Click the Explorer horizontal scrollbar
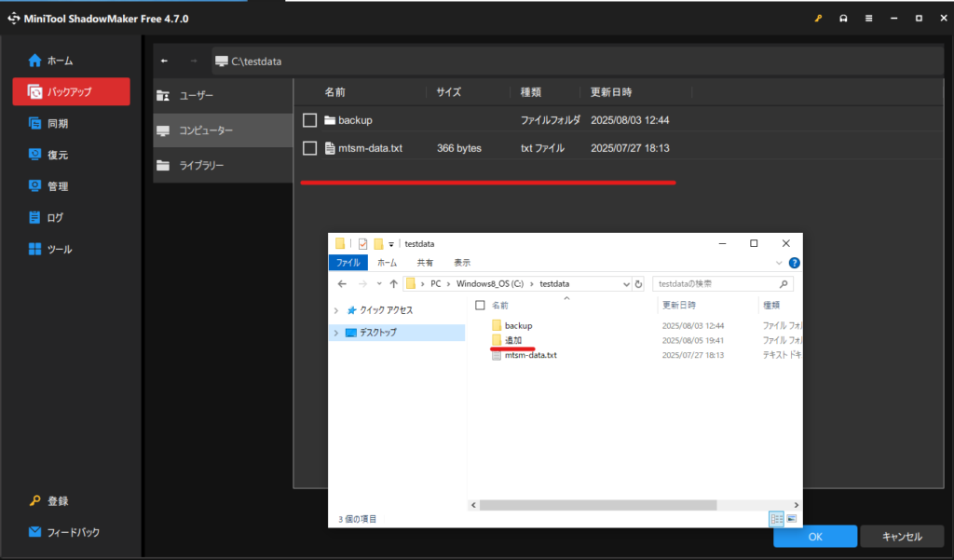The image size is (954, 560). pos(598,505)
